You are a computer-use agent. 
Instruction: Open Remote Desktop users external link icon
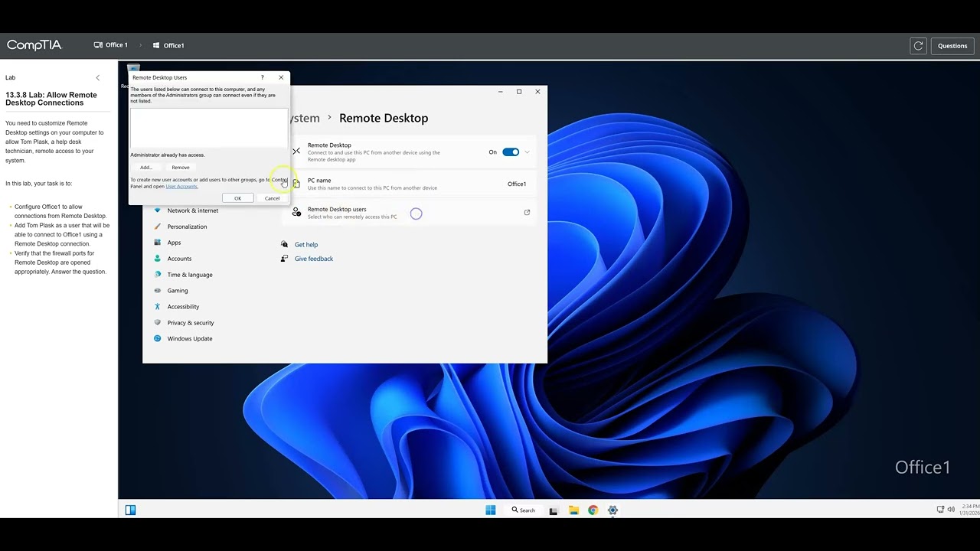(x=527, y=213)
